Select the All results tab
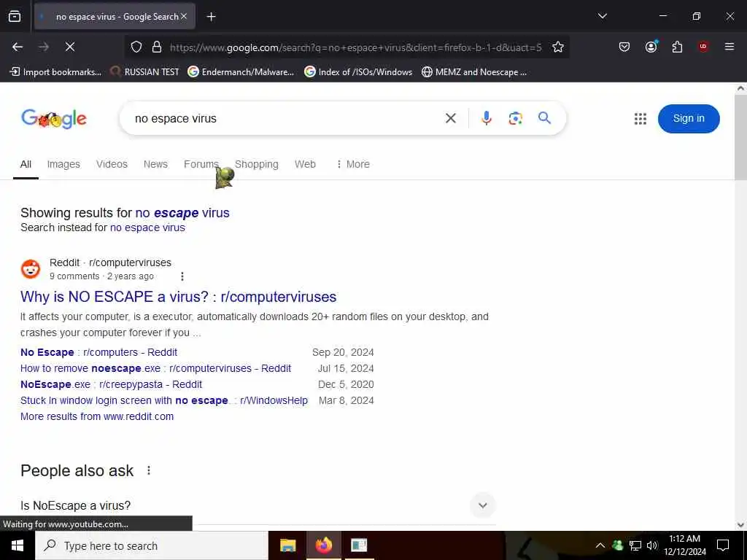Screen dimensions: 747x560 (26, 164)
